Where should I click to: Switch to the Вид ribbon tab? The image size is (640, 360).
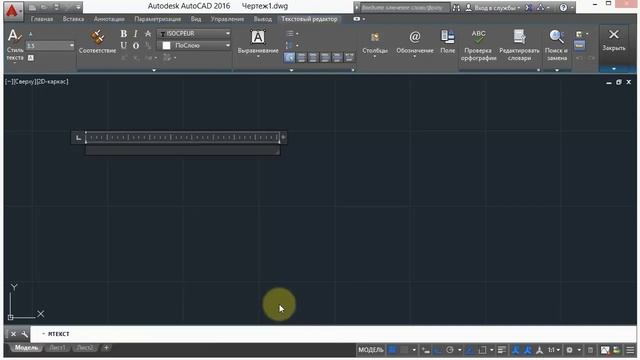(196, 19)
